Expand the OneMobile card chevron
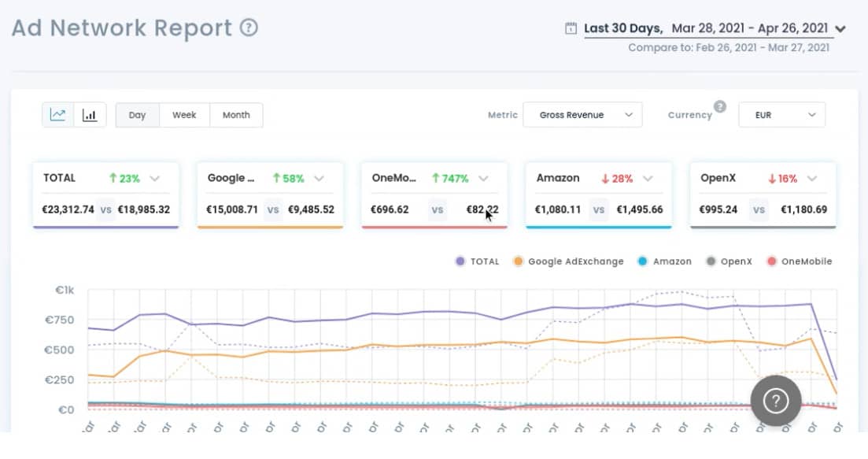This screenshot has width=868, height=459. [x=483, y=178]
